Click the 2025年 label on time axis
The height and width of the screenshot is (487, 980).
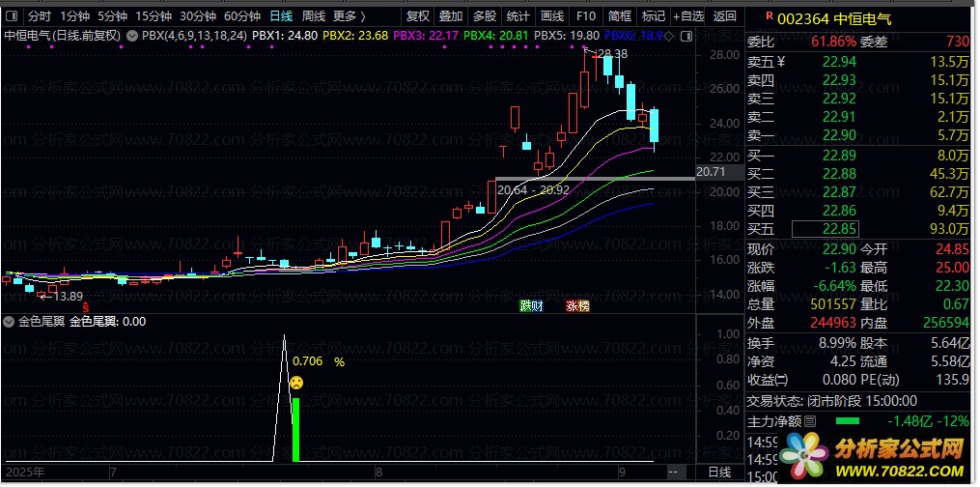23,473
